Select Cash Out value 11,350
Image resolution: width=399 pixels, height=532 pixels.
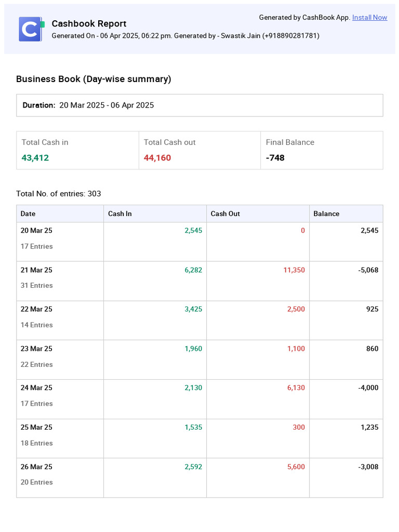[x=294, y=270]
